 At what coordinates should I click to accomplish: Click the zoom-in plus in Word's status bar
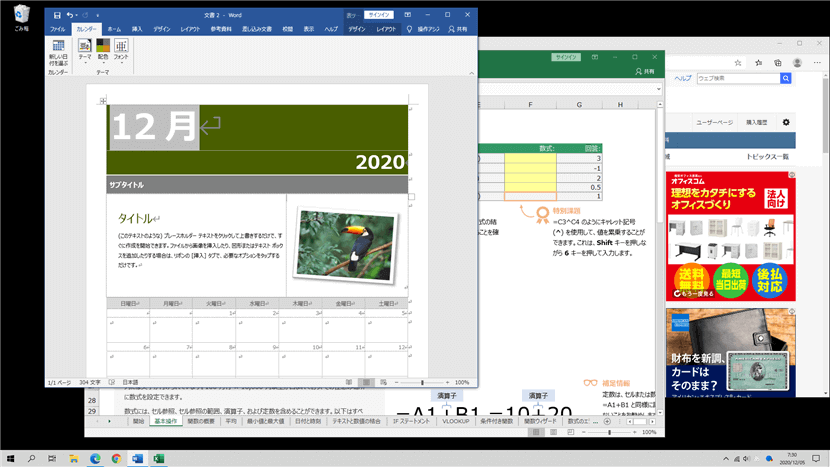447,382
